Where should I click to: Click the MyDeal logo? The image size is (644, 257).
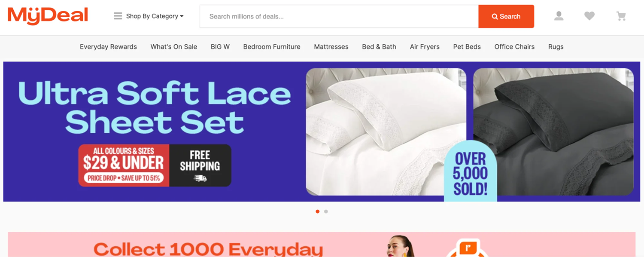pos(48,16)
